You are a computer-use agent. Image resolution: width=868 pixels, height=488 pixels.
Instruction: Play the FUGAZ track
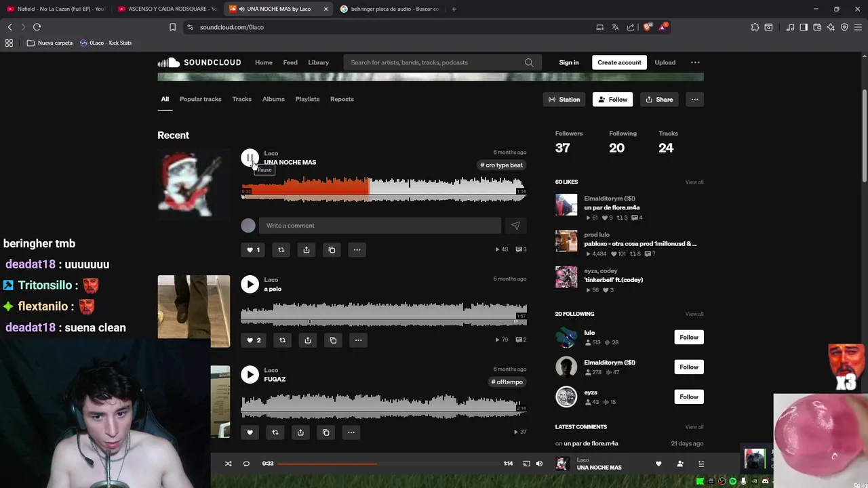250,374
